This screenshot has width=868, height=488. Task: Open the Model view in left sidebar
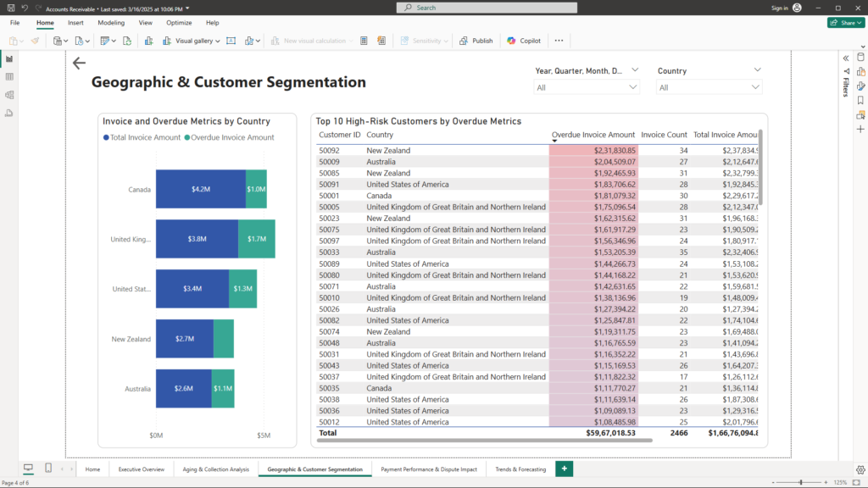(9, 94)
